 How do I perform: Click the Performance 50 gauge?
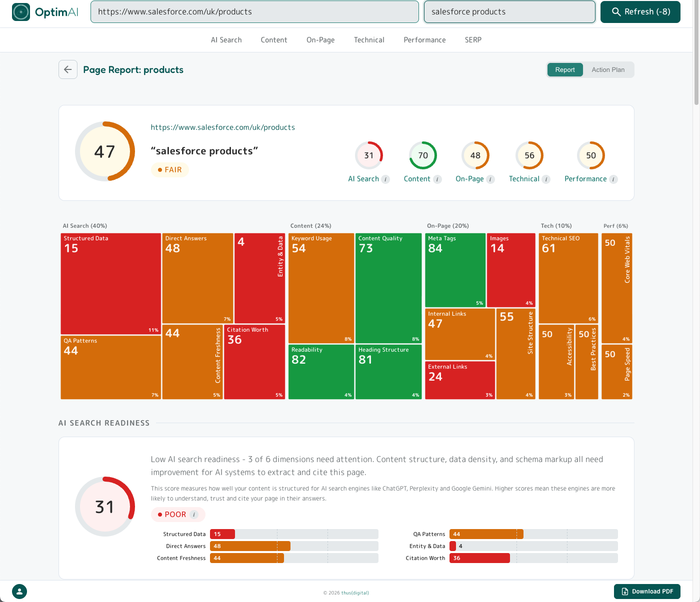click(591, 155)
